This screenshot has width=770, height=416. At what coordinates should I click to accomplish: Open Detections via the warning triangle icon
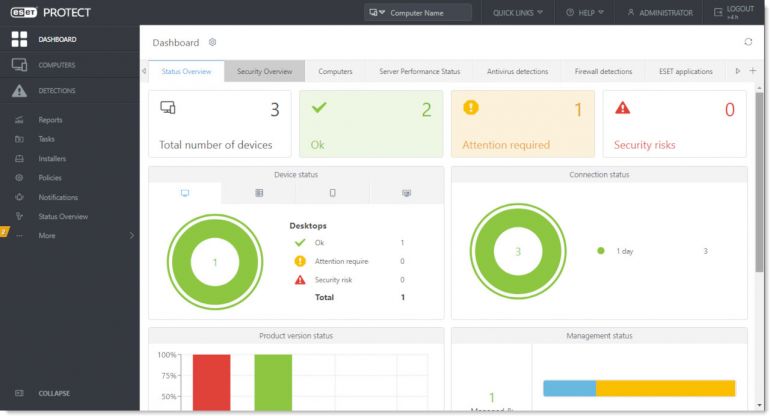19,91
